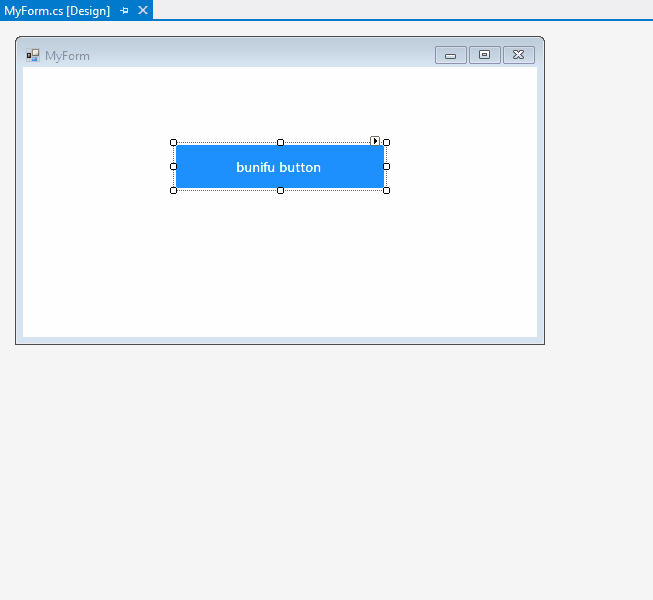Select the blue bunifu button control
Screen dimensions: 653x600
tap(279, 167)
